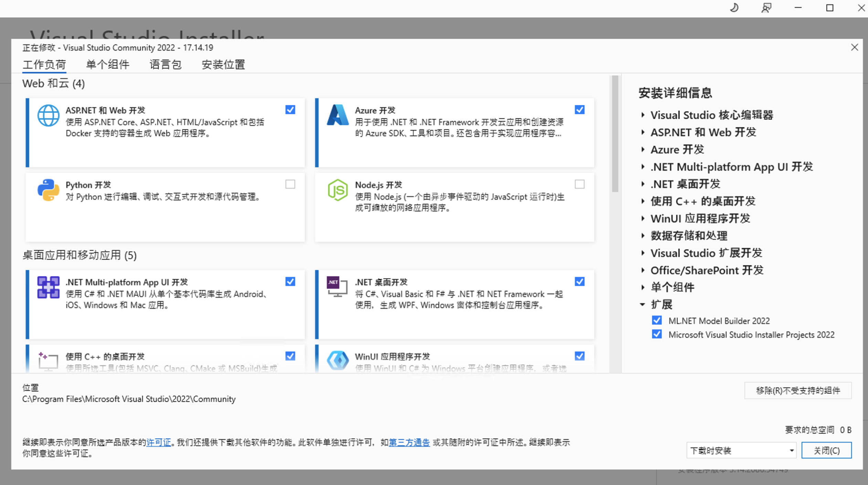868x485 pixels.
Task: Switch to the 单个组件 tab
Action: pos(107,64)
